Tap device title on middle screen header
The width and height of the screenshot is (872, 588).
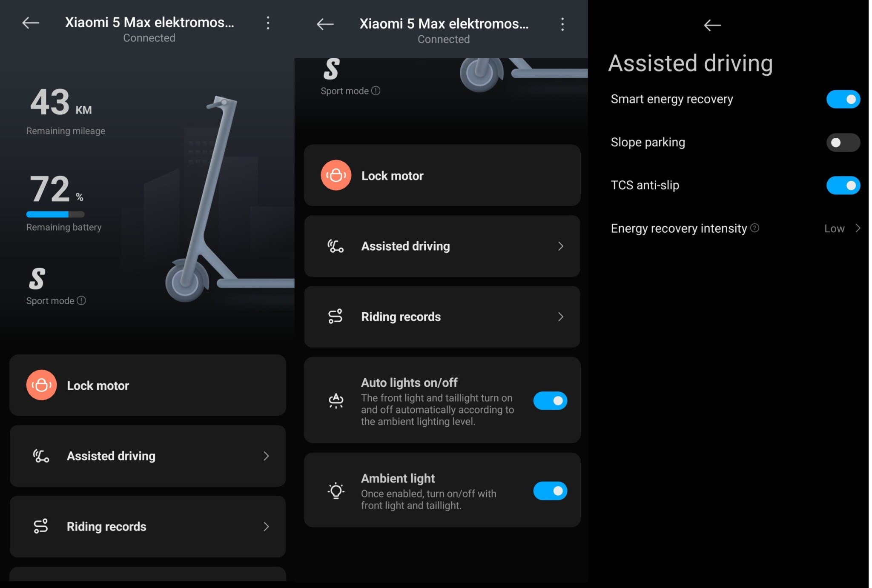[444, 23]
